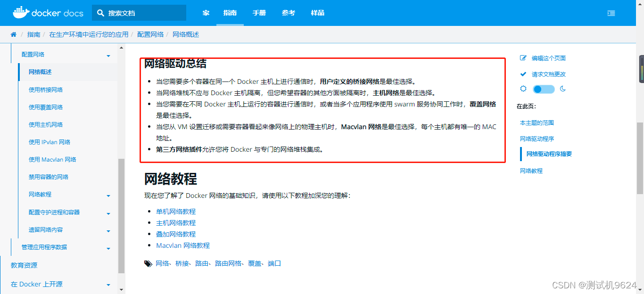Screen dimensions: 644x294
Task: Open the Macvlan 网络教程 link
Action: coord(183,245)
